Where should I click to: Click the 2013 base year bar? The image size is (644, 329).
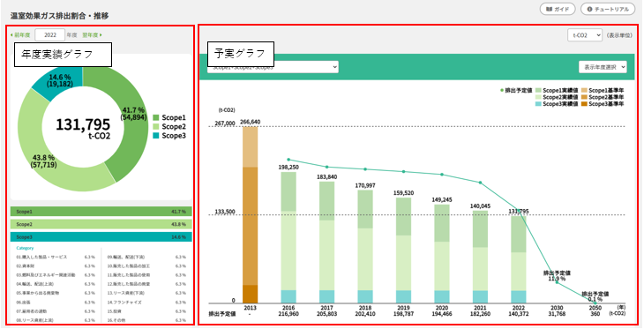[x=251, y=215]
